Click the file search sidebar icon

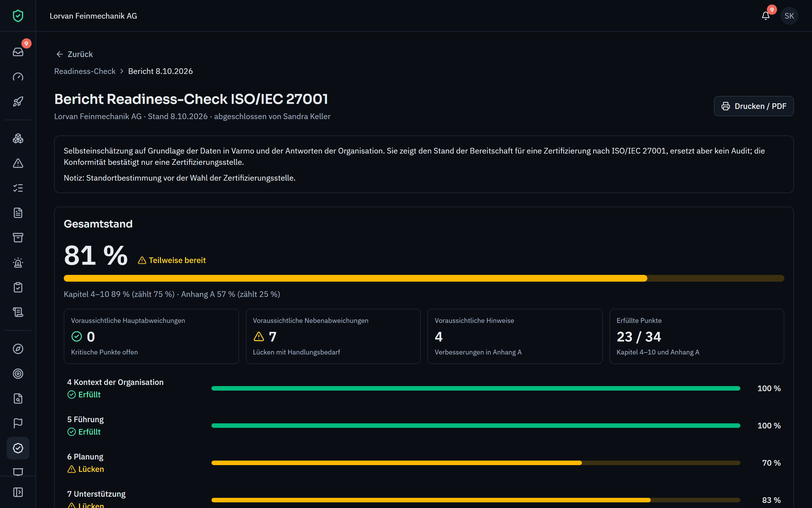18,398
